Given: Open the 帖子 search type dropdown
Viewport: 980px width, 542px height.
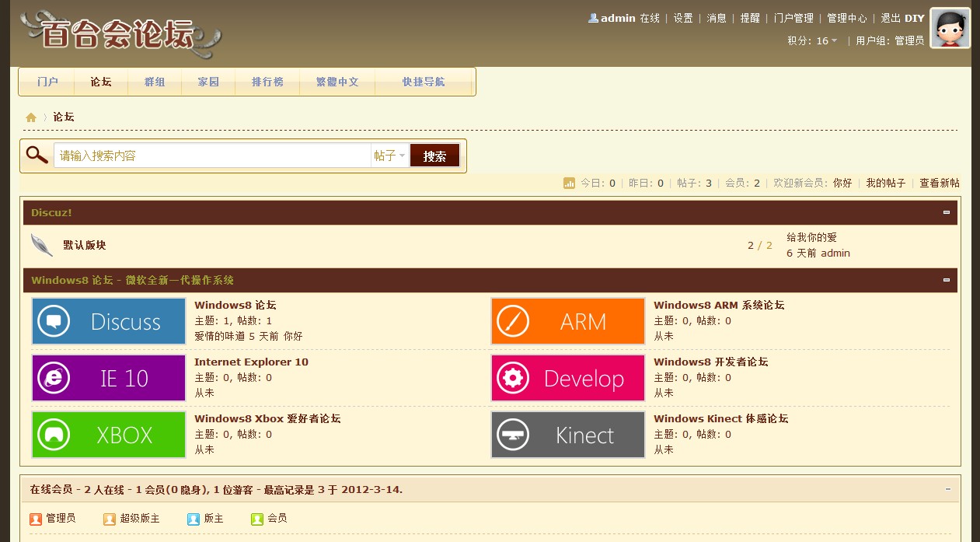Looking at the screenshot, I should (390, 156).
